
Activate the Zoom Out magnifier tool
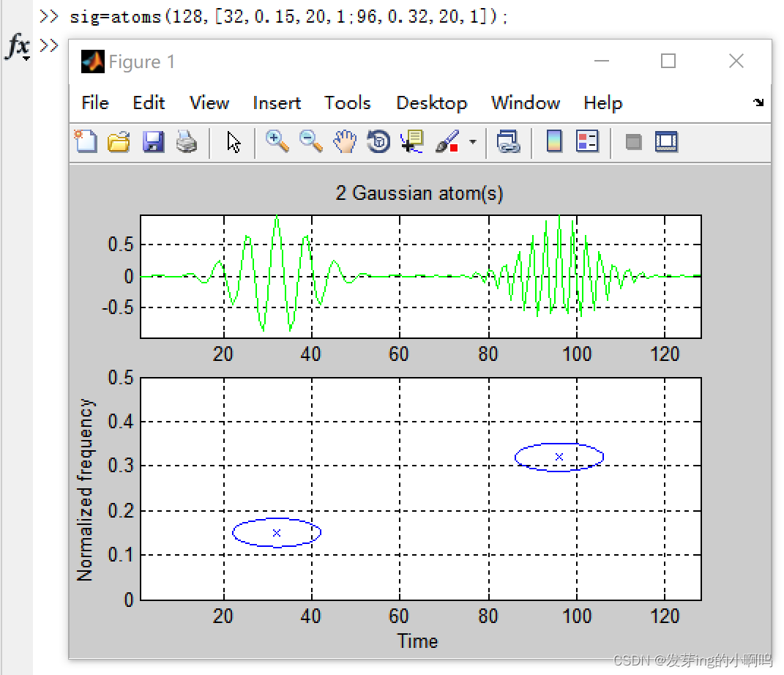[310, 141]
